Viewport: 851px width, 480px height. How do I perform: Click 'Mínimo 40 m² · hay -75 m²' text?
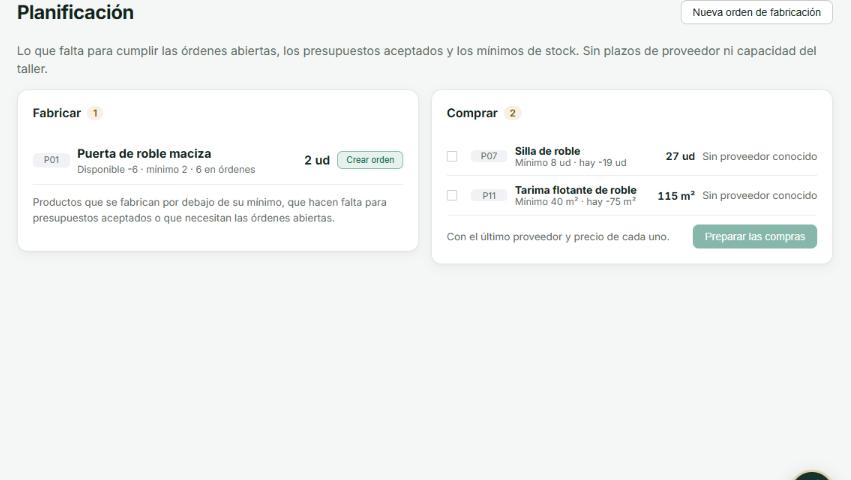coord(575,201)
